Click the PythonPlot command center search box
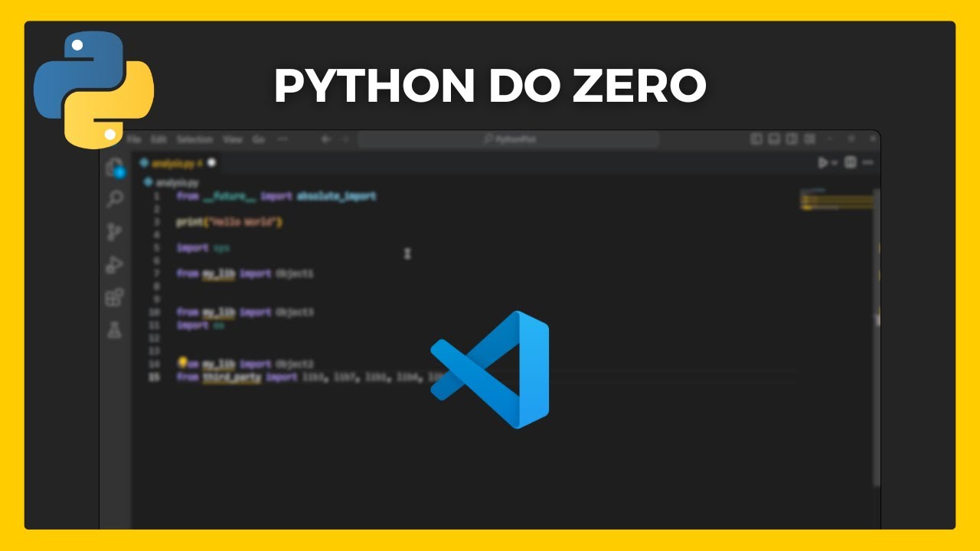 point(508,139)
